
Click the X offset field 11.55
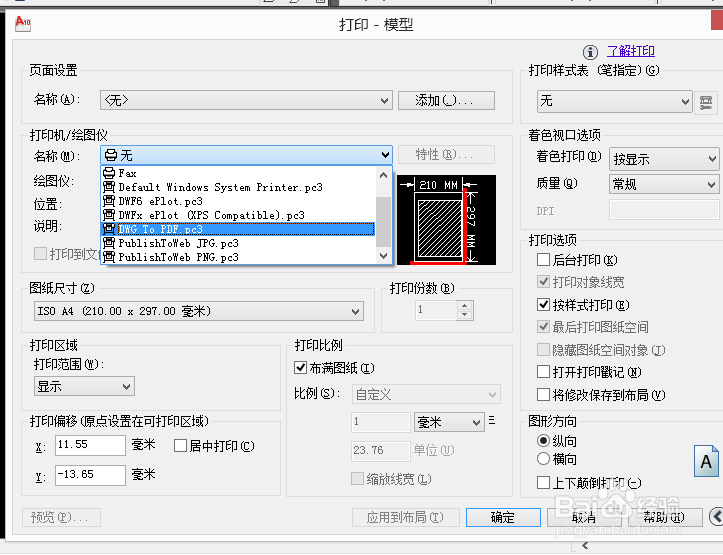pyautogui.click(x=90, y=445)
